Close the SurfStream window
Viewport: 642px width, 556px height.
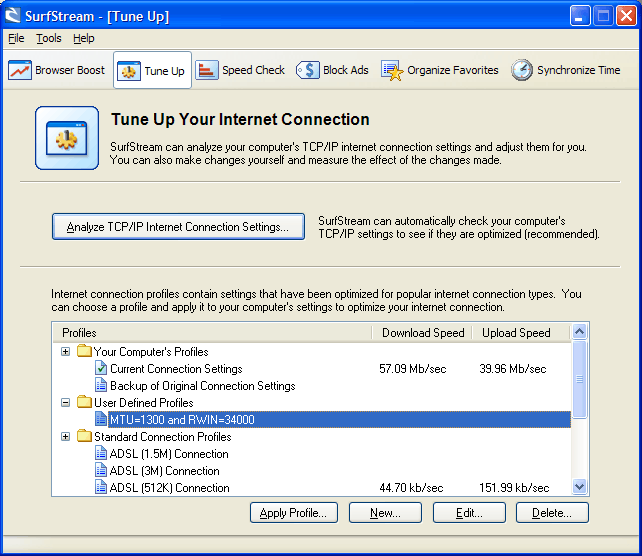[626, 16]
